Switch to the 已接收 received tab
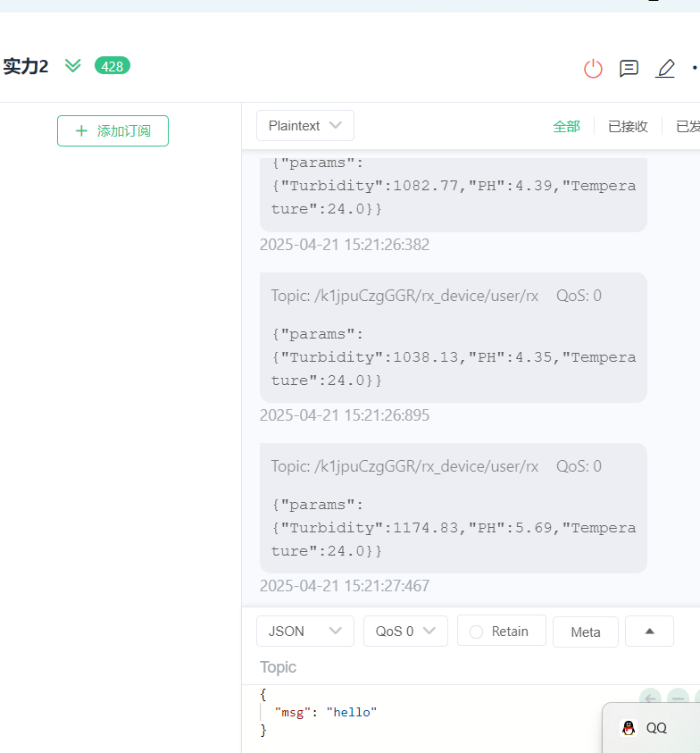Viewport: 700px width, 753px height. point(628,127)
